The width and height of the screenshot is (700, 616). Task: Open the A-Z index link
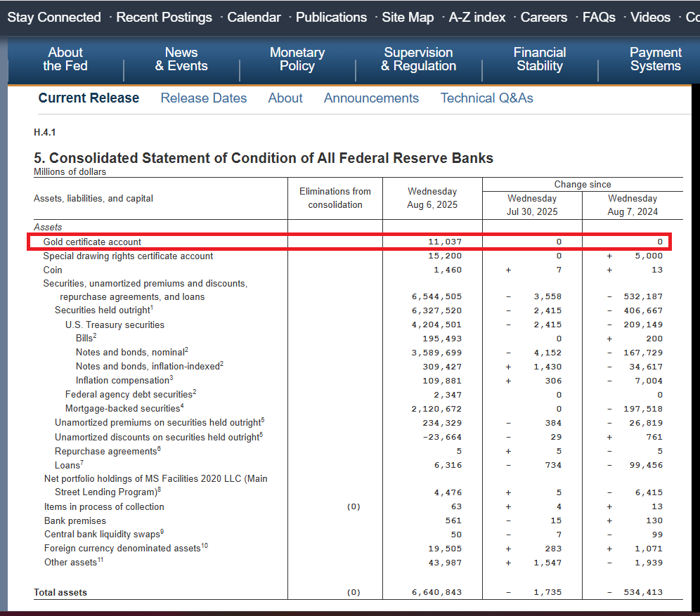(x=477, y=18)
